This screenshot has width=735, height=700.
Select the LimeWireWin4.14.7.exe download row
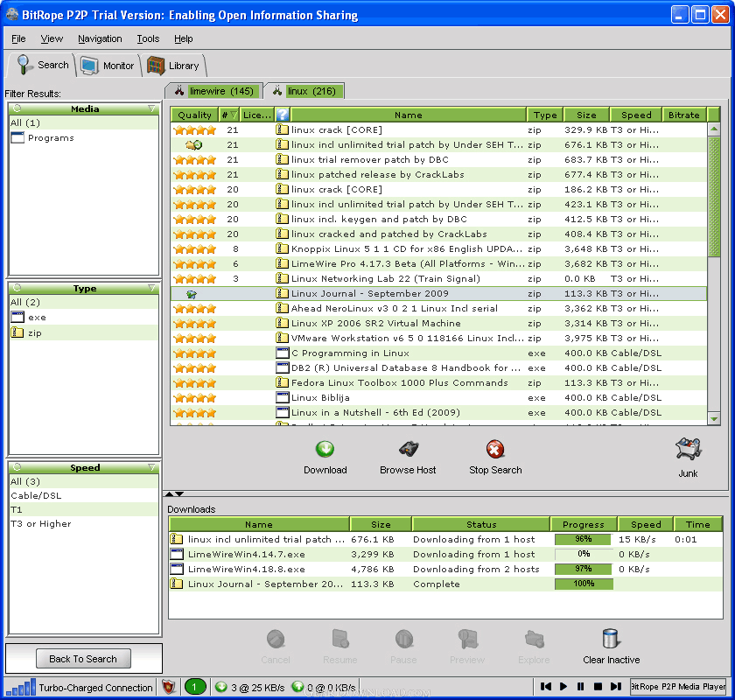[445, 554]
